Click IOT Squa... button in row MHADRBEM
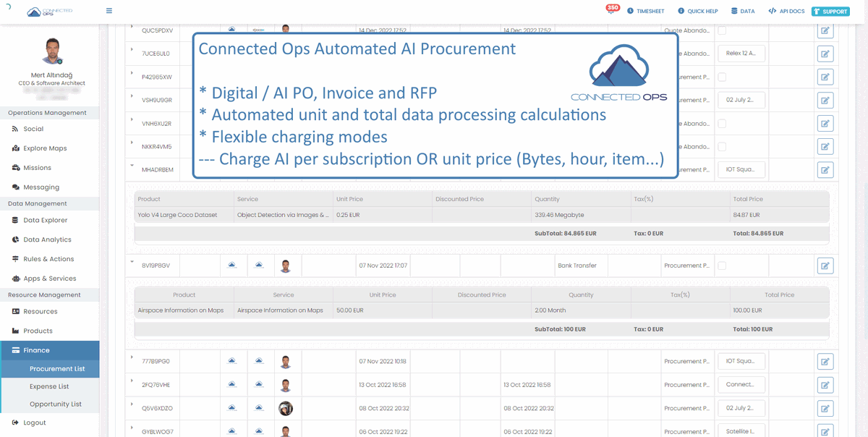Image resolution: width=868 pixels, height=437 pixels. pos(741,169)
